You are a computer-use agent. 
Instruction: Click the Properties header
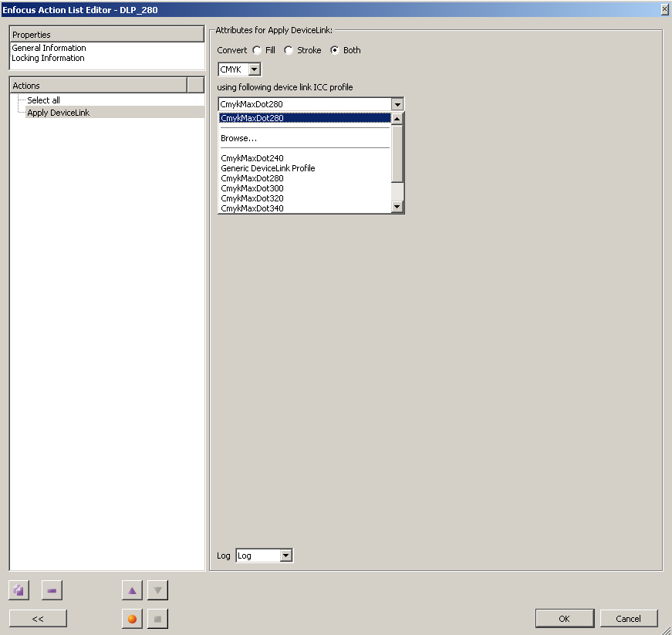[x=106, y=34]
